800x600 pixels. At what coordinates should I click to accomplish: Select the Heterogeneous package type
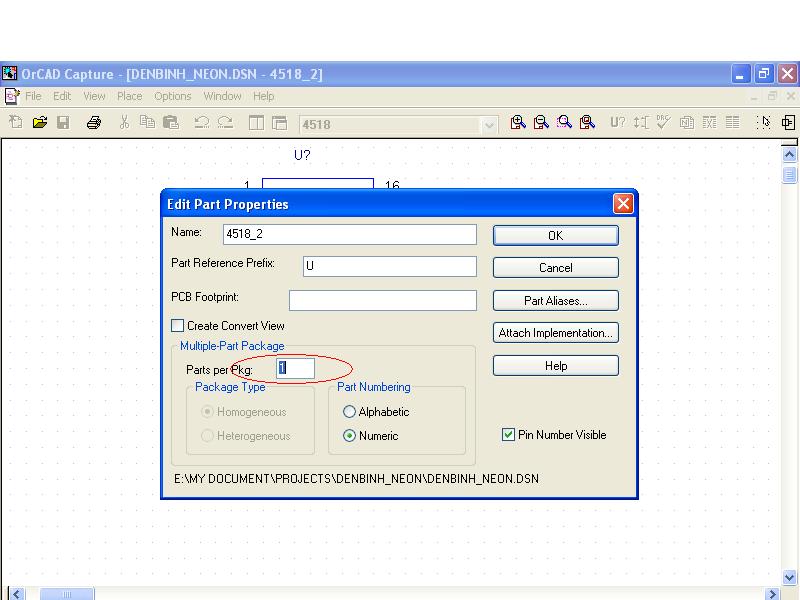tap(207, 436)
